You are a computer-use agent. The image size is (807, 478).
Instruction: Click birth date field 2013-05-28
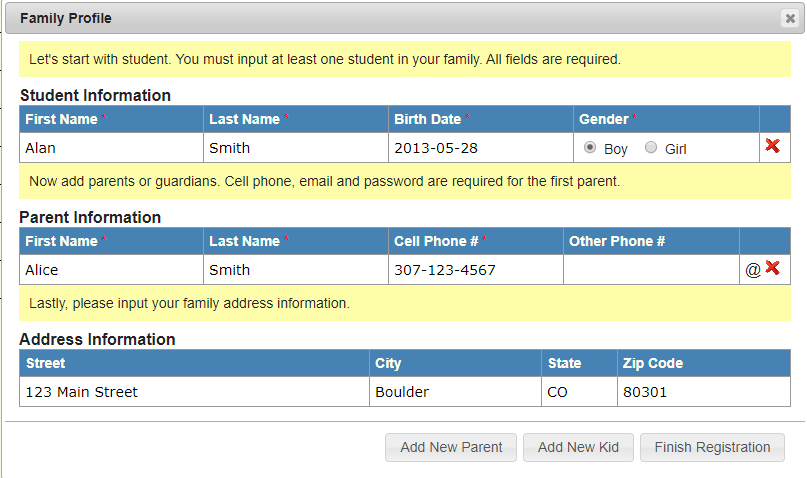481,148
